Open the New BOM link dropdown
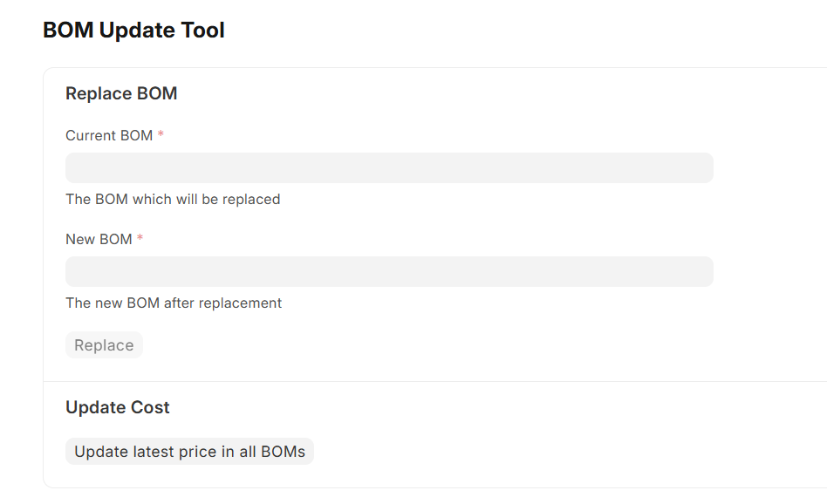The height and width of the screenshot is (504, 827). pyautogui.click(x=389, y=271)
